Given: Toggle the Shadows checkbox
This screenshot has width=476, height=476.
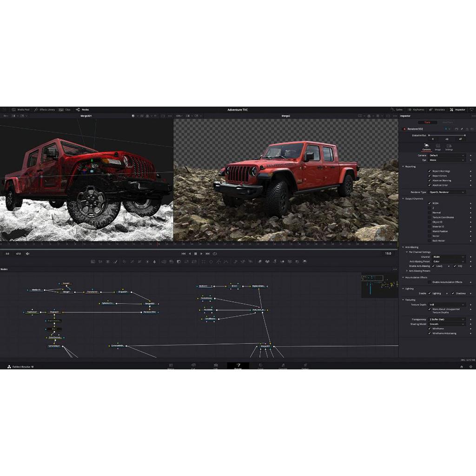Looking at the screenshot, I should coord(453,293).
